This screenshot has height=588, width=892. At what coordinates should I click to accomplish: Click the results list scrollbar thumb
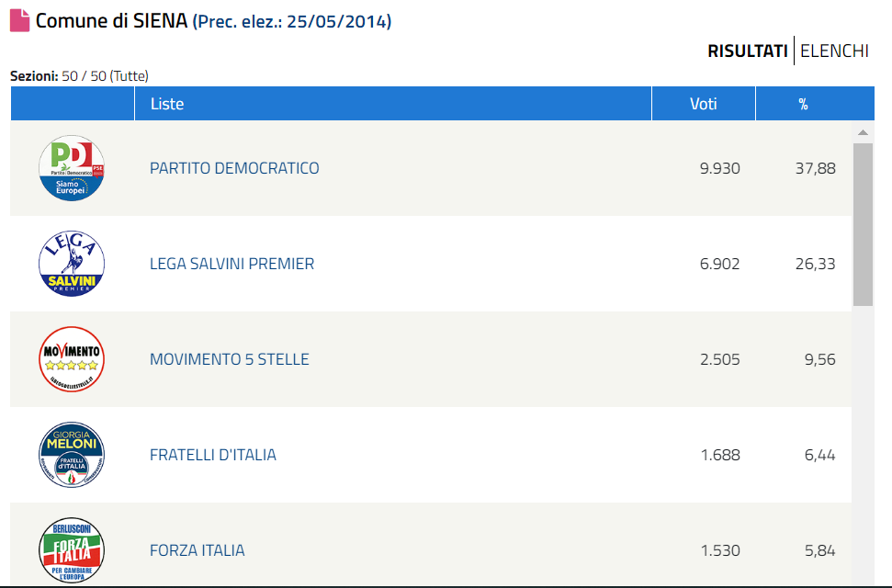863,224
